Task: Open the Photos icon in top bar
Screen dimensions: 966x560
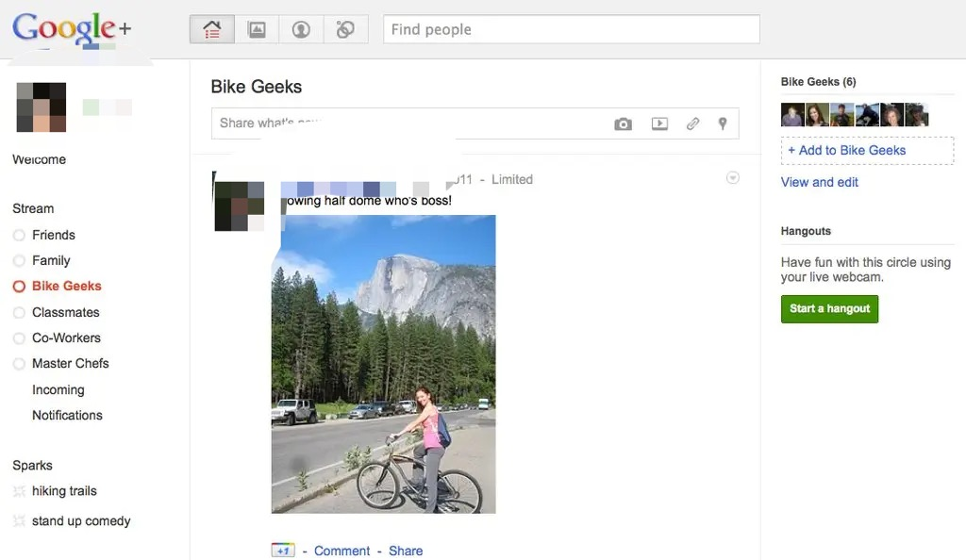Action: coord(257,29)
